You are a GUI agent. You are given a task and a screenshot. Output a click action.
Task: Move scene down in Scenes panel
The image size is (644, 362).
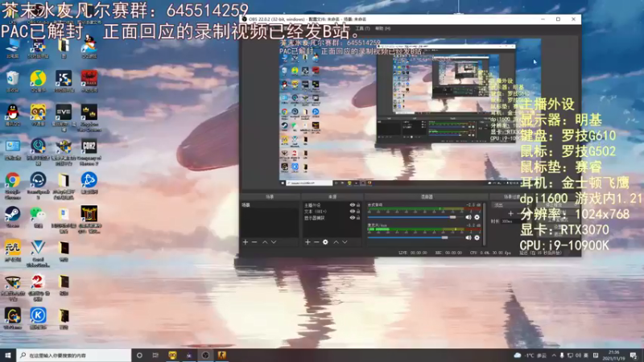click(274, 242)
